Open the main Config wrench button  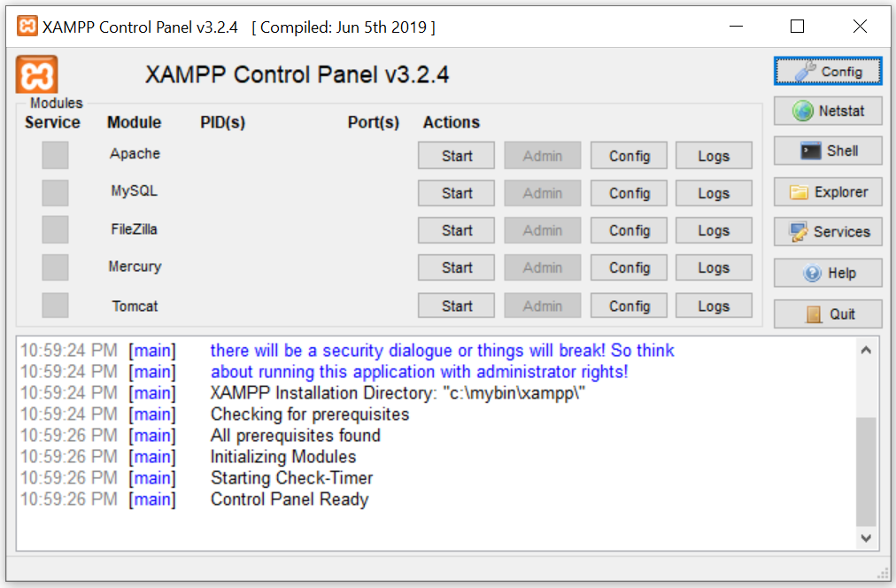(828, 72)
